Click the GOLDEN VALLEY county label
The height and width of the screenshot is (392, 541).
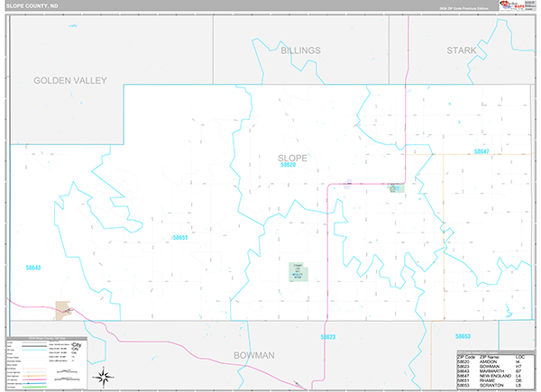point(70,81)
